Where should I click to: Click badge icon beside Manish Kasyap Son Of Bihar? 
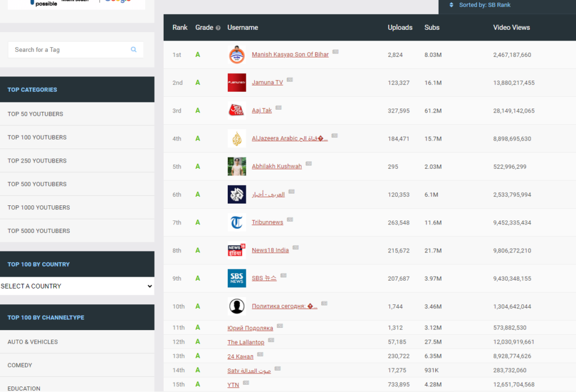coord(336,52)
